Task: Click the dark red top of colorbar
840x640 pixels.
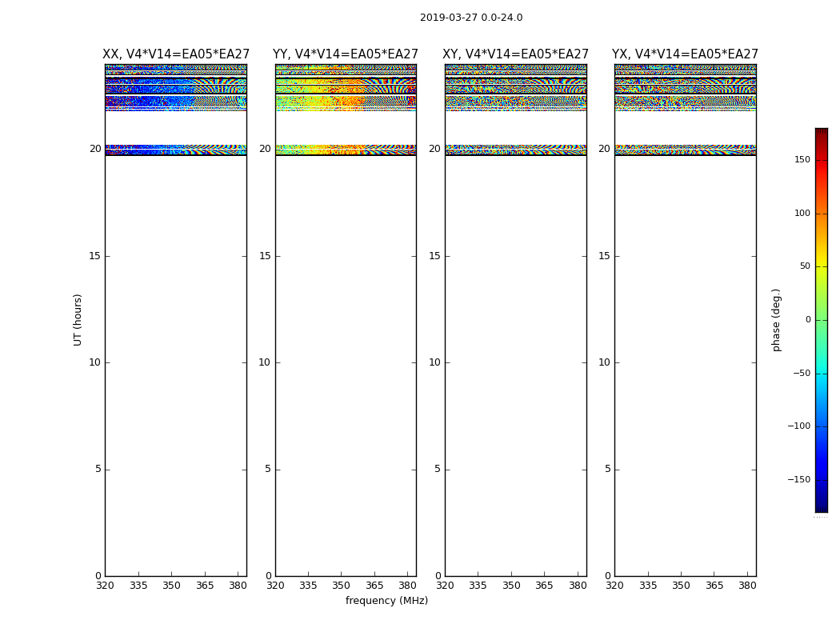Action: click(821, 132)
